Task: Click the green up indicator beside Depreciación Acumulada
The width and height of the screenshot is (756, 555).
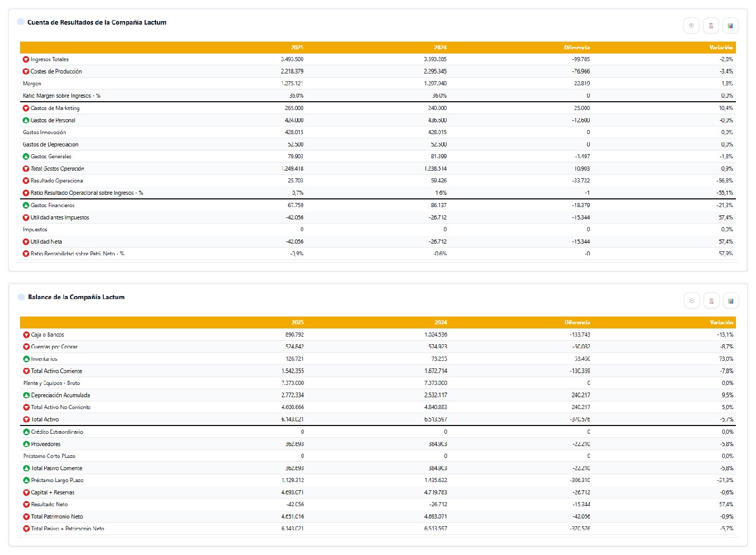Action: pyautogui.click(x=27, y=396)
